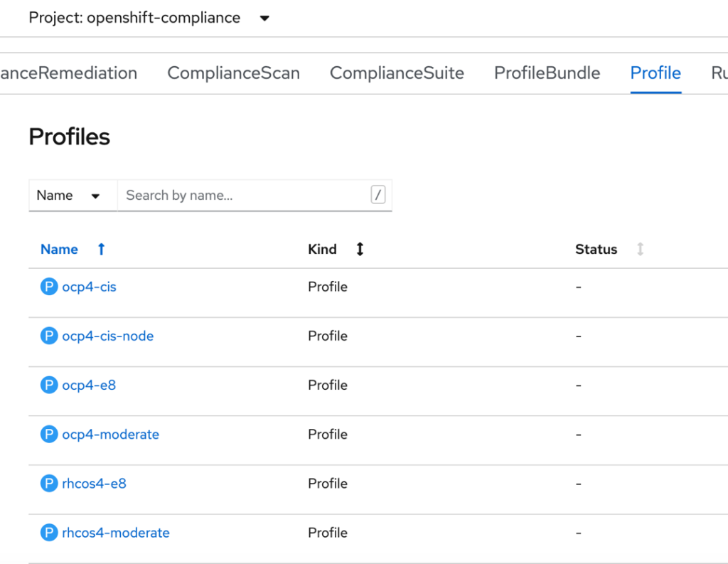728x564 pixels.
Task: Open the ocp4-cis-node profile link
Action: tap(107, 336)
